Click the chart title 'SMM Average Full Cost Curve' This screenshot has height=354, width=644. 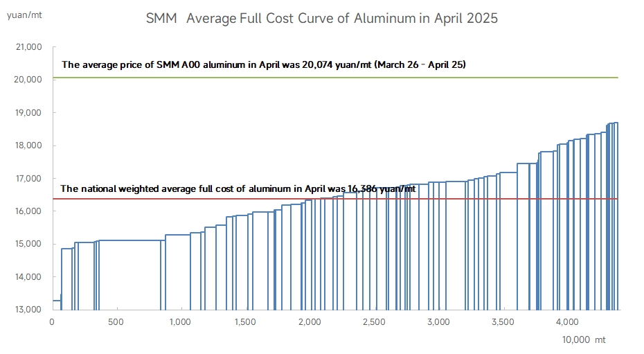point(321,19)
